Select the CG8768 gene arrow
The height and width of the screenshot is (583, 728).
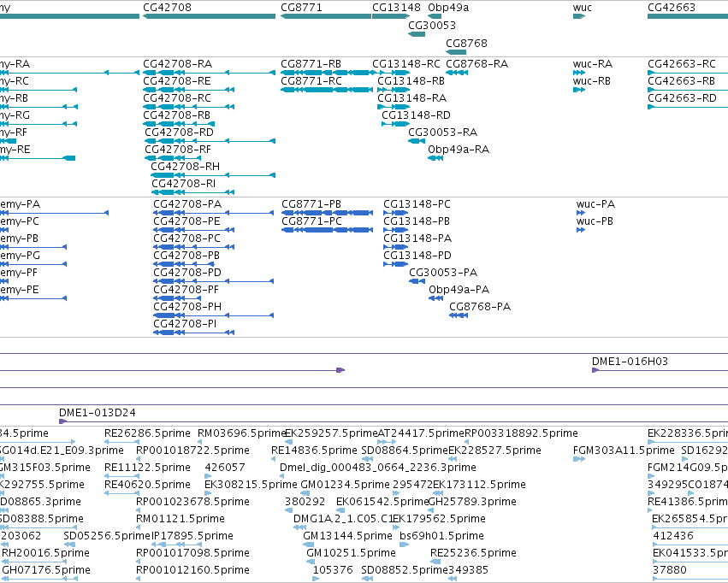tap(456, 52)
